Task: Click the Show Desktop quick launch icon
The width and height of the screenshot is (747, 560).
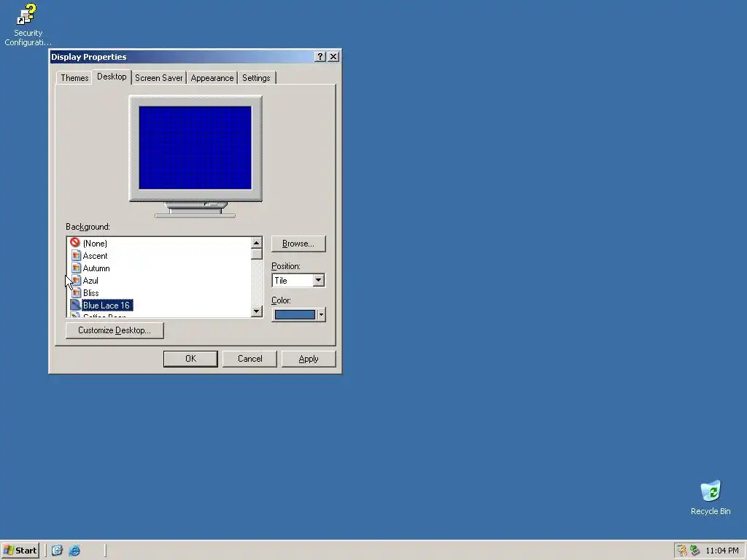Action: click(57, 551)
